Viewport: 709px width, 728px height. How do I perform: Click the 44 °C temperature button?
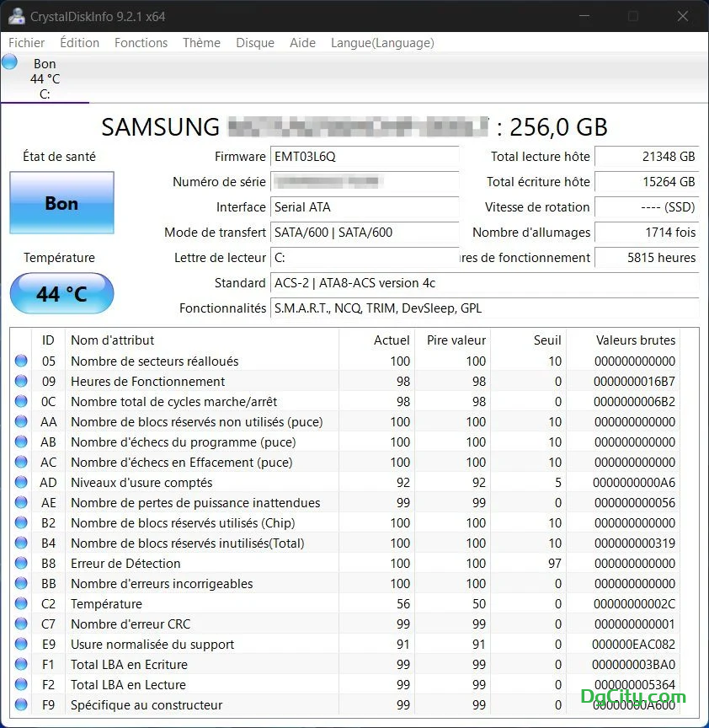point(61,294)
